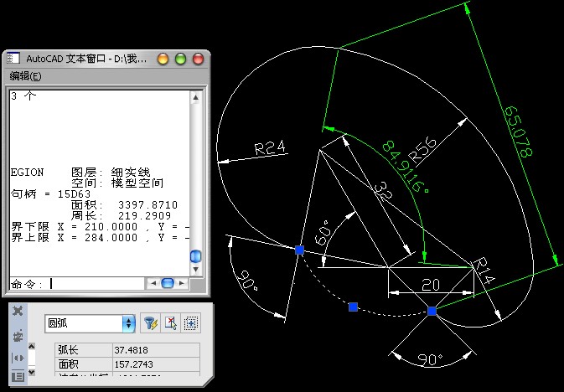The height and width of the screenshot is (392, 564).
Task: Click the 图层: 细实线 line
Action: click(x=111, y=173)
